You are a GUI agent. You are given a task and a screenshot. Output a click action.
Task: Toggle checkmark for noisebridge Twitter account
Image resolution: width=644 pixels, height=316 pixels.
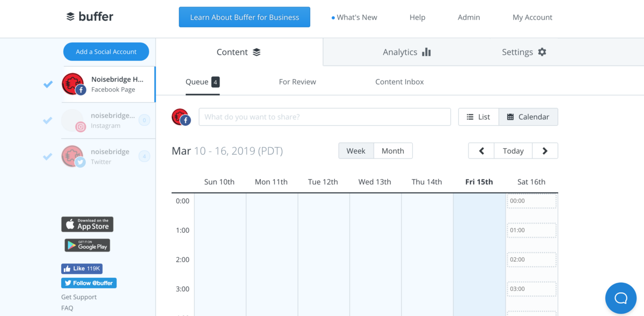(x=48, y=156)
